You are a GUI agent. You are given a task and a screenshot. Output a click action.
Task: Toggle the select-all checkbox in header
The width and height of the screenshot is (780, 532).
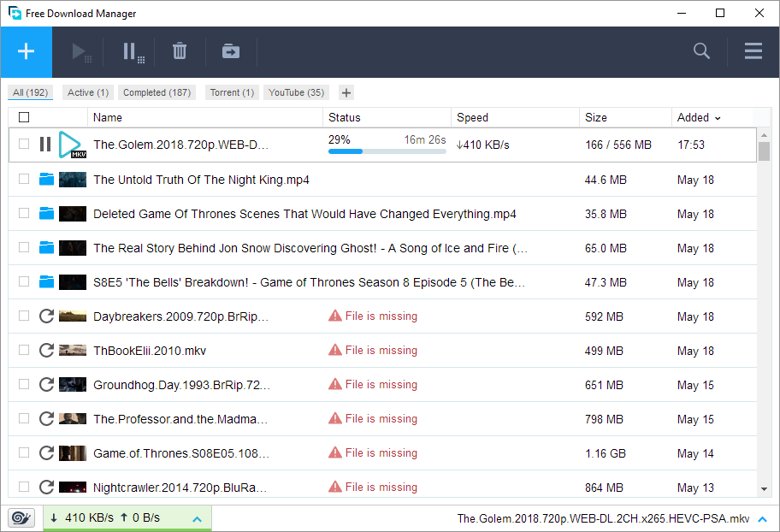click(x=24, y=117)
